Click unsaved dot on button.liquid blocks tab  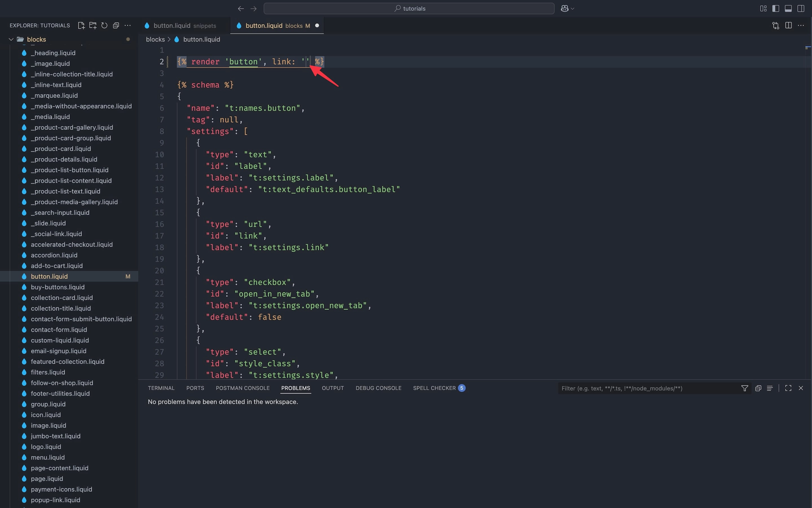click(x=317, y=25)
